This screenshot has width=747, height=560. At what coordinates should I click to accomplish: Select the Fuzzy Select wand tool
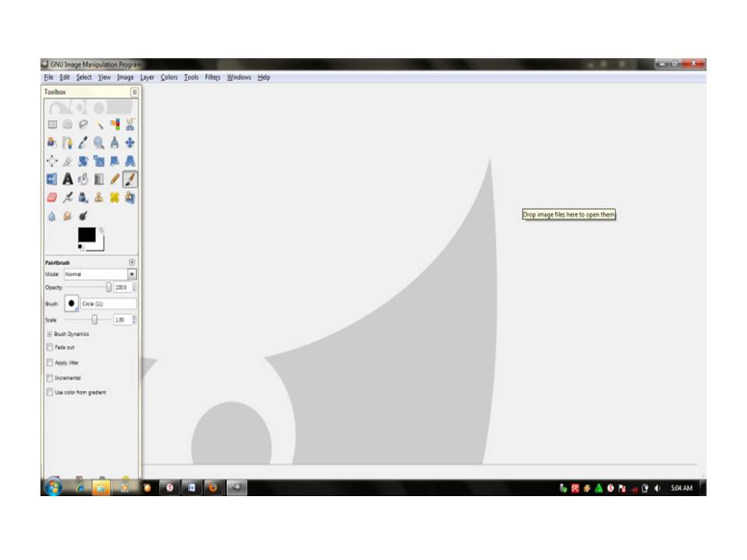[x=99, y=124]
